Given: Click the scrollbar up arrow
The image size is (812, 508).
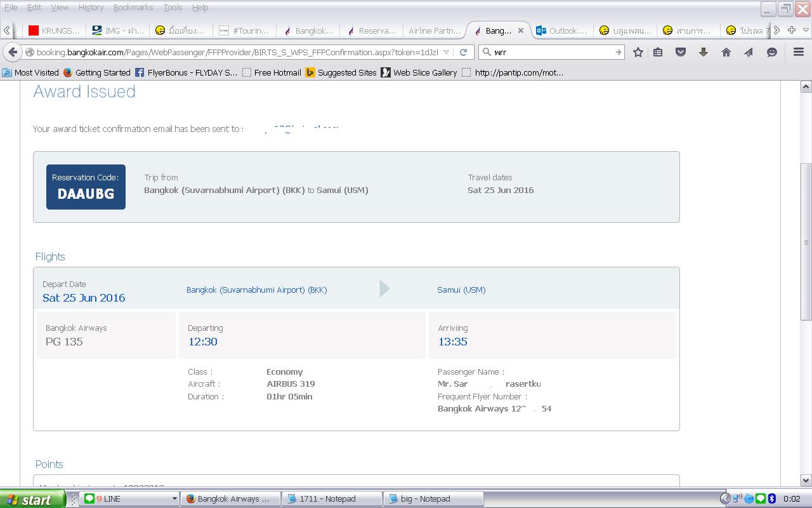Looking at the screenshot, I should pos(806,86).
